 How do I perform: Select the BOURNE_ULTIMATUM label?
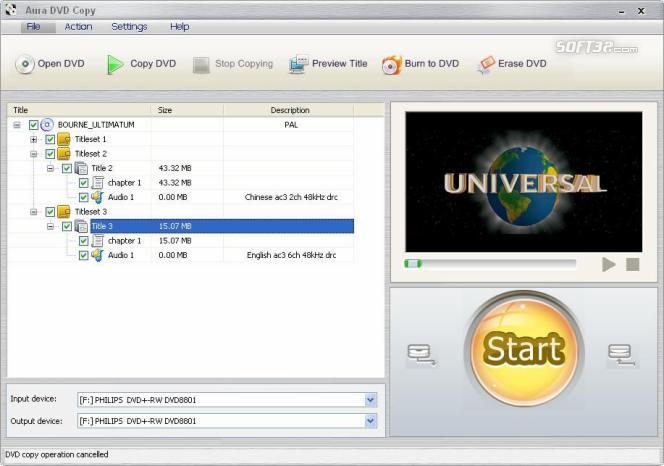pyautogui.click(x=96, y=125)
